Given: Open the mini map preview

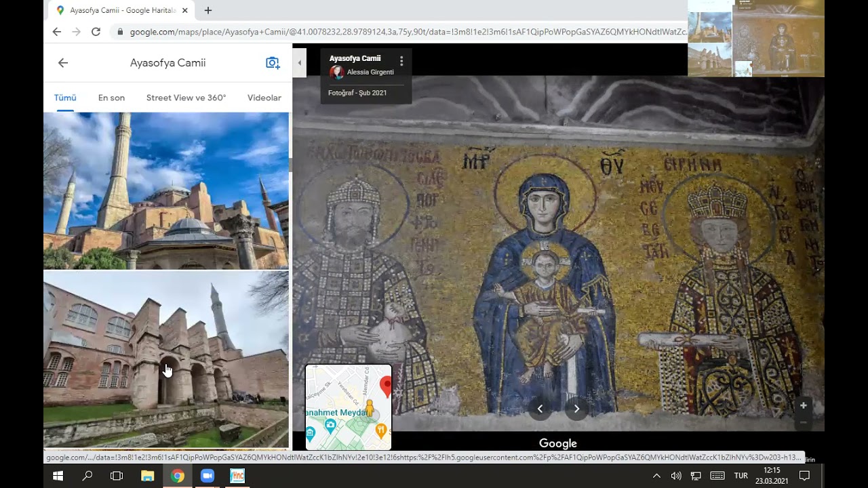Looking at the screenshot, I should [349, 407].
